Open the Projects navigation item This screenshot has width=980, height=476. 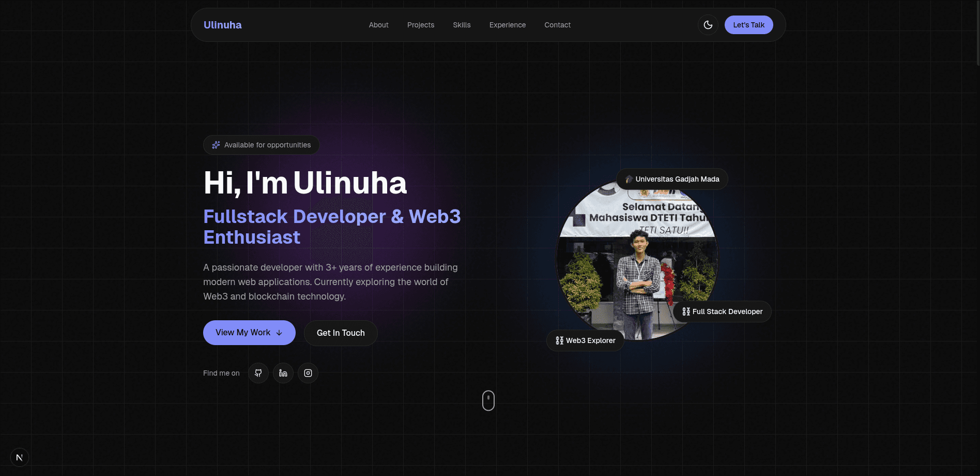pos(420,25)
